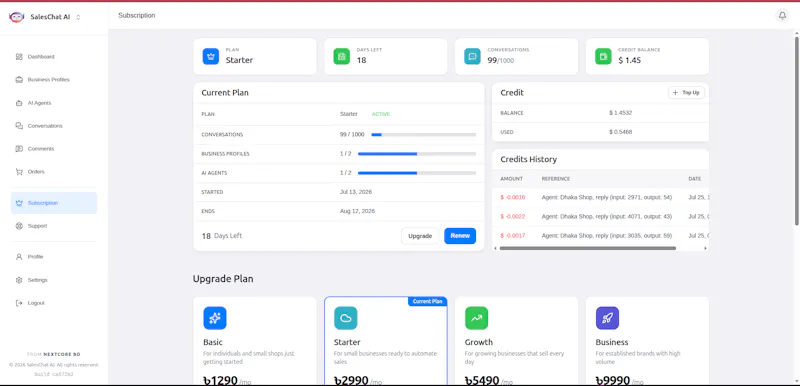
Task: Click the $ -0.0016 credit amount
Action: 513,197
